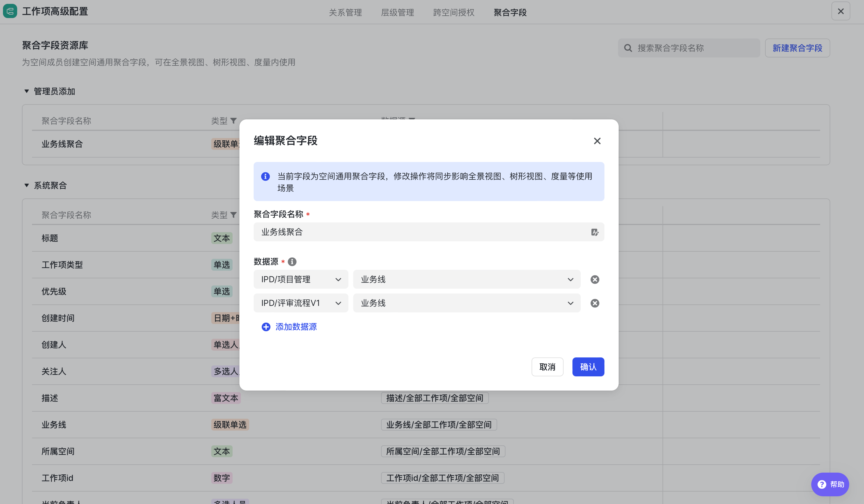This screenshot has width=864, height=504.
Task: Click the 单选 tag in 工作项类型 row
Action: pos(222,264)
